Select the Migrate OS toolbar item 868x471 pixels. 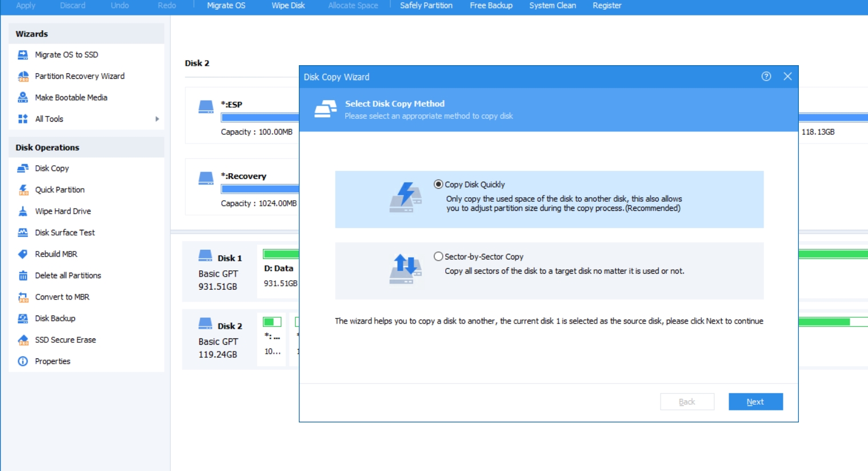click(226, 6)
